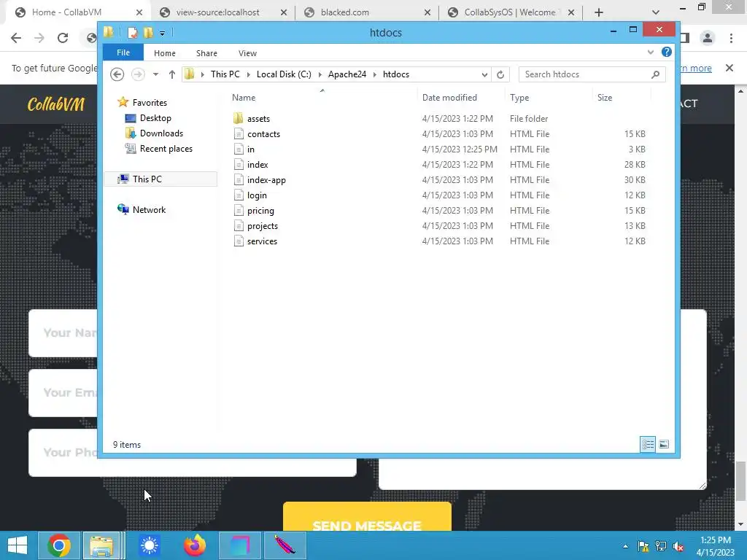Click the network tray icon

click(x=661, y=546)
